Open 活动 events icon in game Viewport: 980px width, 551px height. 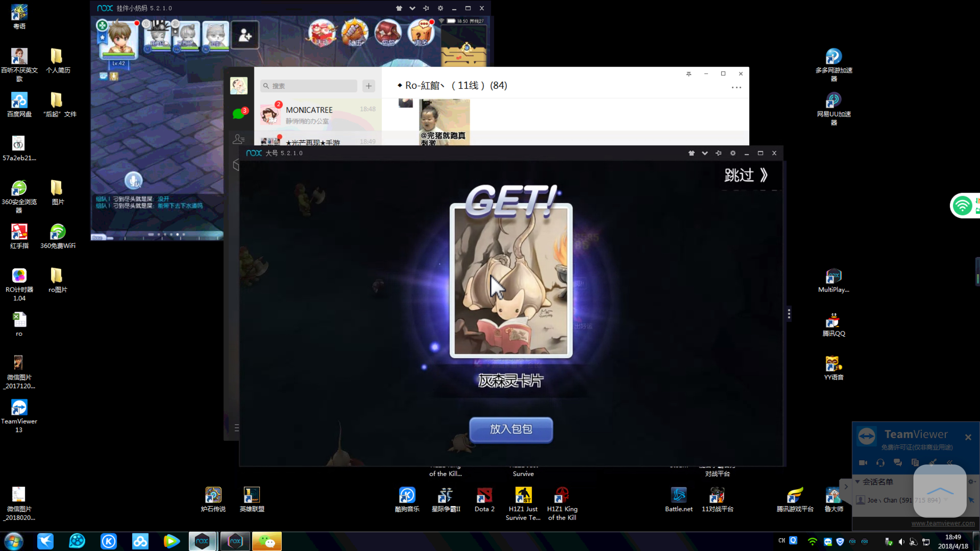[x=321, y=32]
